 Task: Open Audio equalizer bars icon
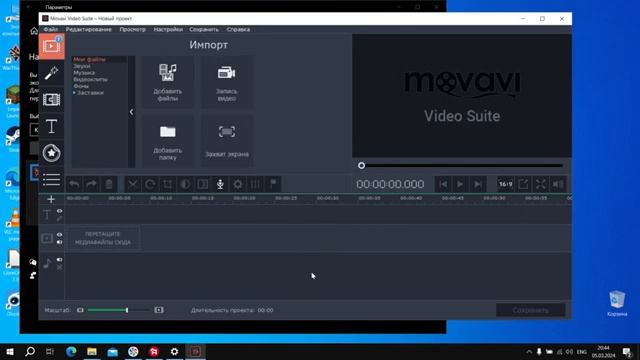click(x=256, y=184)
